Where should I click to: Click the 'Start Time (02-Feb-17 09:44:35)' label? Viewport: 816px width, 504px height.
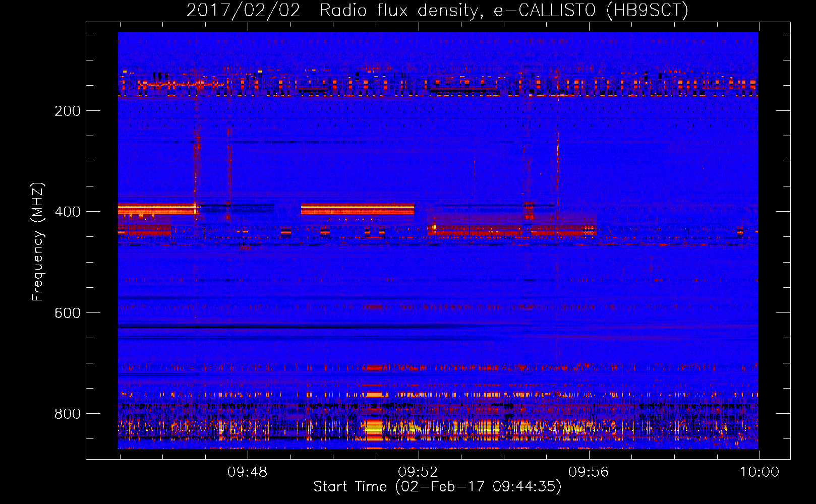coord(437,487)
